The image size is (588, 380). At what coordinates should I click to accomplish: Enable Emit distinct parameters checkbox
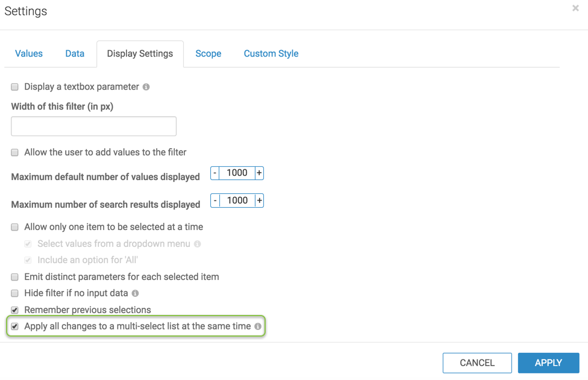coord(15,277)
